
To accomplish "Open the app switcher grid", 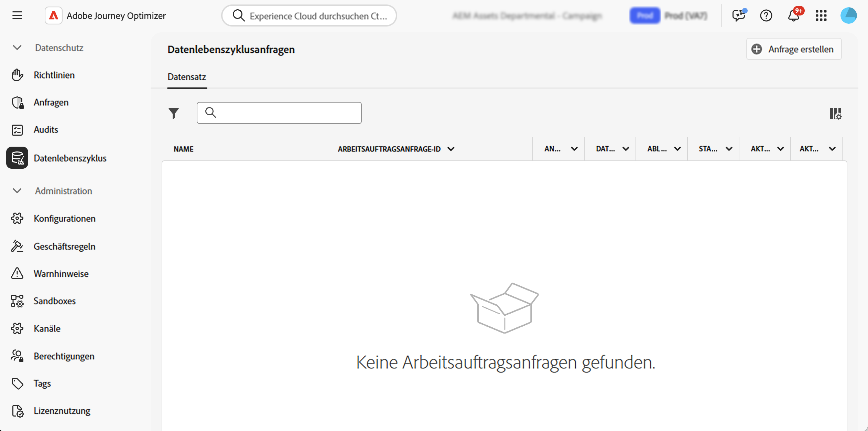I will tap(821, 15).
